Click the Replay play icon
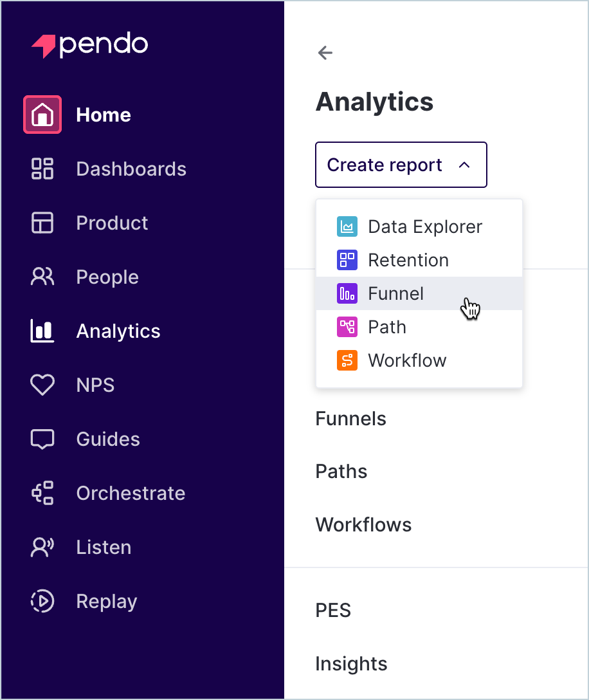The height and width of the screenshot is (700, 589). click(x=42, y=602)
